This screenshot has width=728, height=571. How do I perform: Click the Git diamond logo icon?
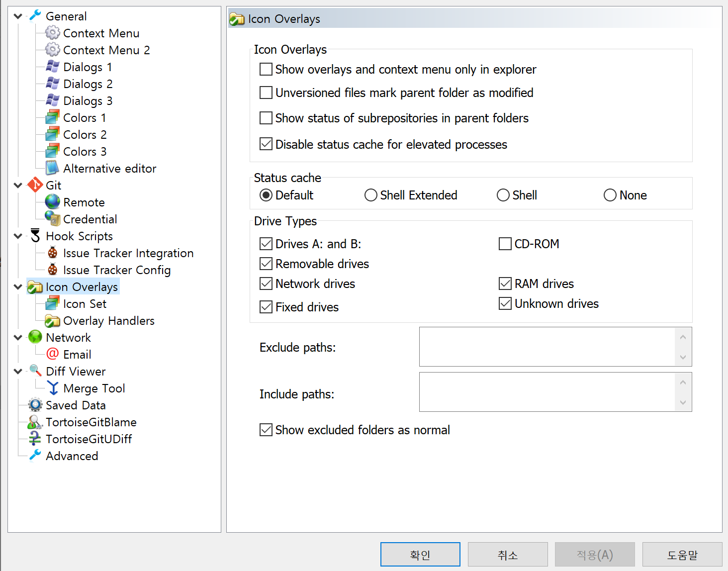(35, 185)
